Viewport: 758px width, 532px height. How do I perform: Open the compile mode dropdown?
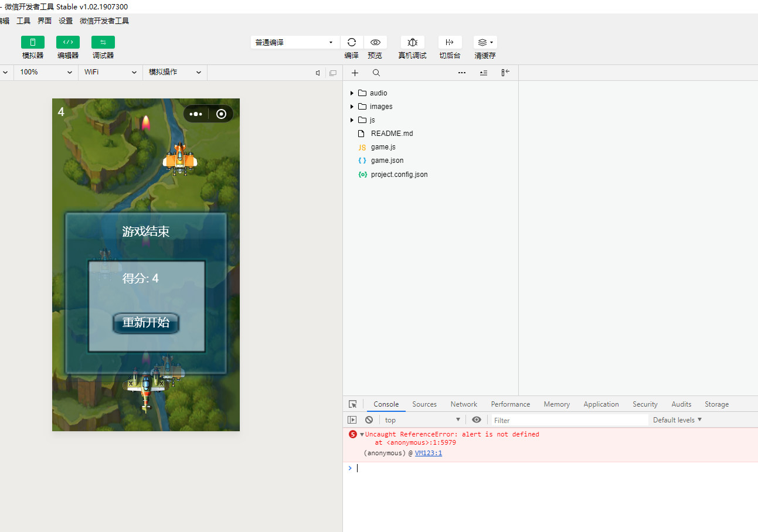click(x=294, y=42)
